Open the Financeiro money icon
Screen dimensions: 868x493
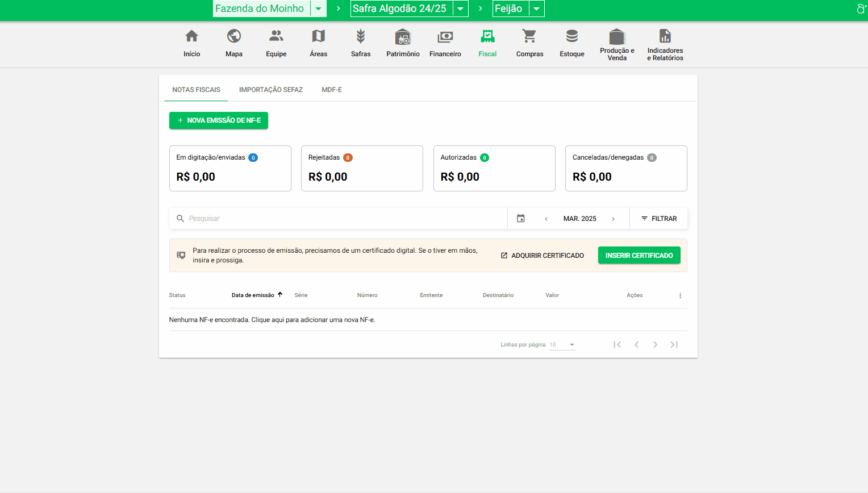445,37
